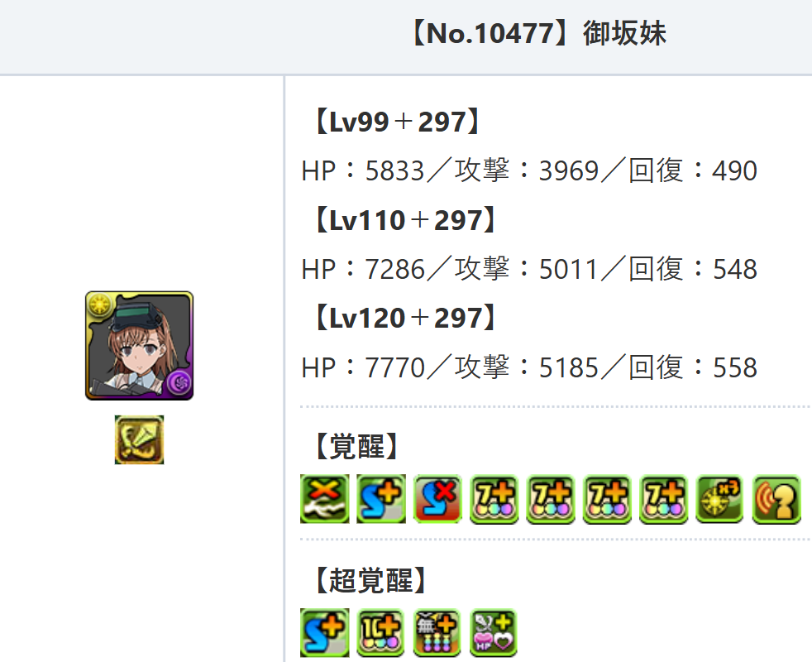Select the 【Lv99+297】 heading
812x662 pixels.
click(397, 122)
